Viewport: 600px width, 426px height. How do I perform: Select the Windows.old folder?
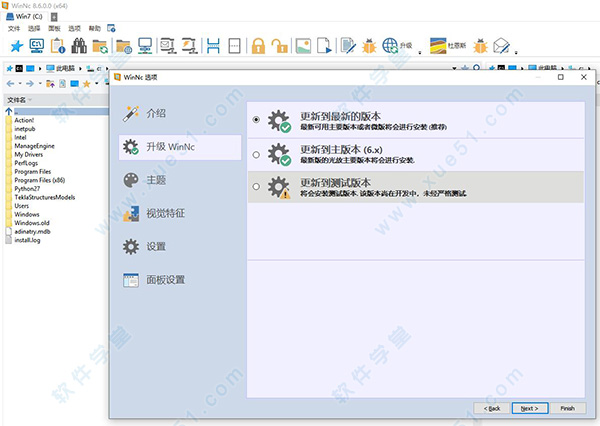[x=32, y=223]
